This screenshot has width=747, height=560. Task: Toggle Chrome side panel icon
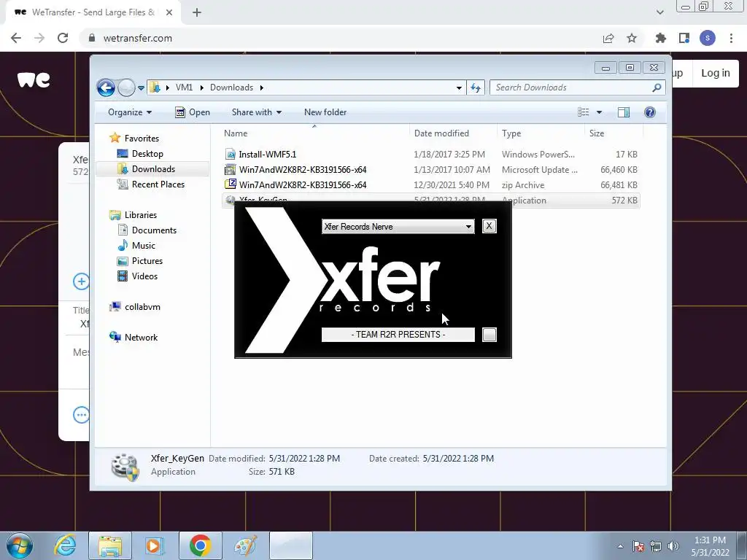(684, 38)
